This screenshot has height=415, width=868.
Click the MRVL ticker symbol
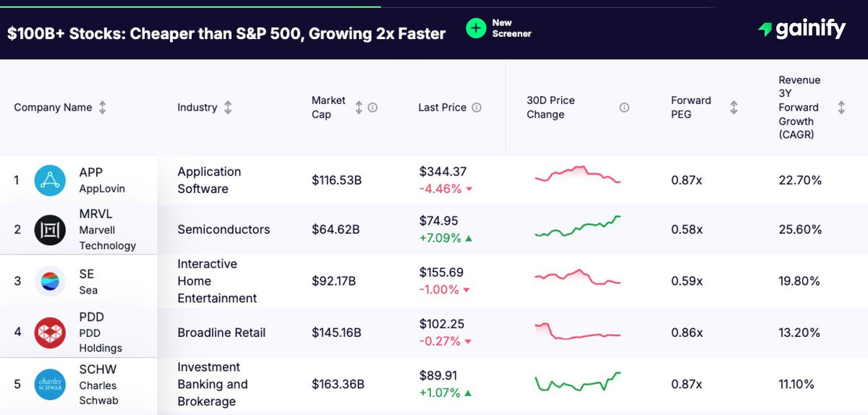tap(95, 214)
